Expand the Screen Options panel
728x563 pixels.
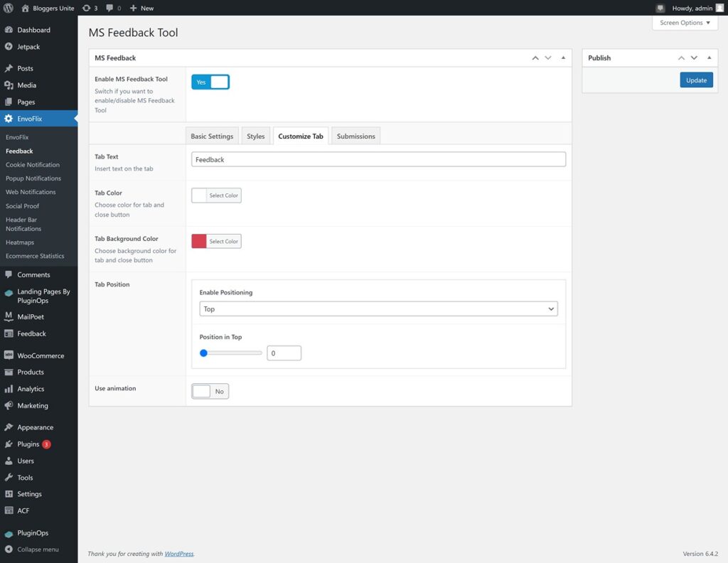coord(684,23)
